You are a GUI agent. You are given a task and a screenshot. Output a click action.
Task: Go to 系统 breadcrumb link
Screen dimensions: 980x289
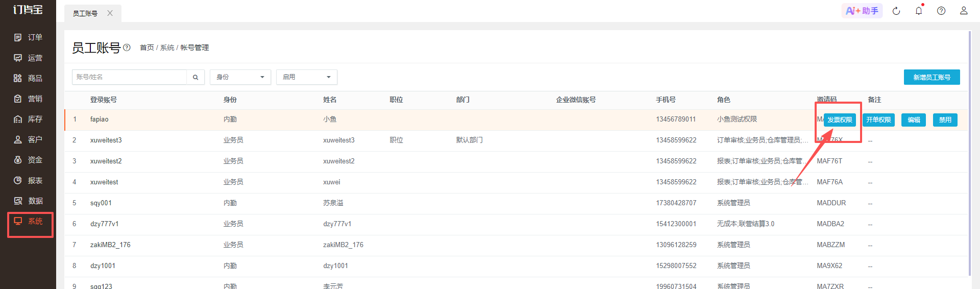click(x=167, y=47)
